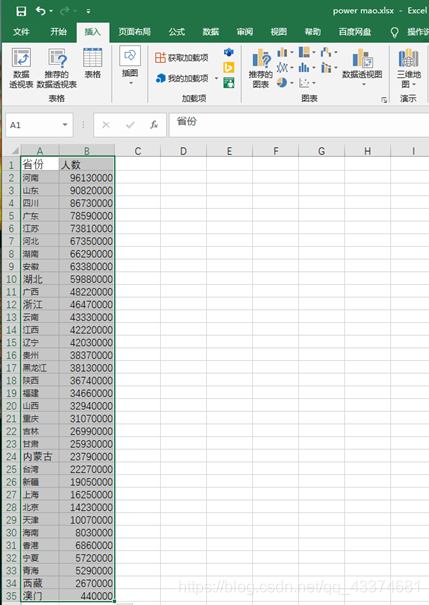Viewport: 429px width, 605px height.
Task: Open the Baidu Netdisk (百度网盘) tab
Action: coord(355,32)
